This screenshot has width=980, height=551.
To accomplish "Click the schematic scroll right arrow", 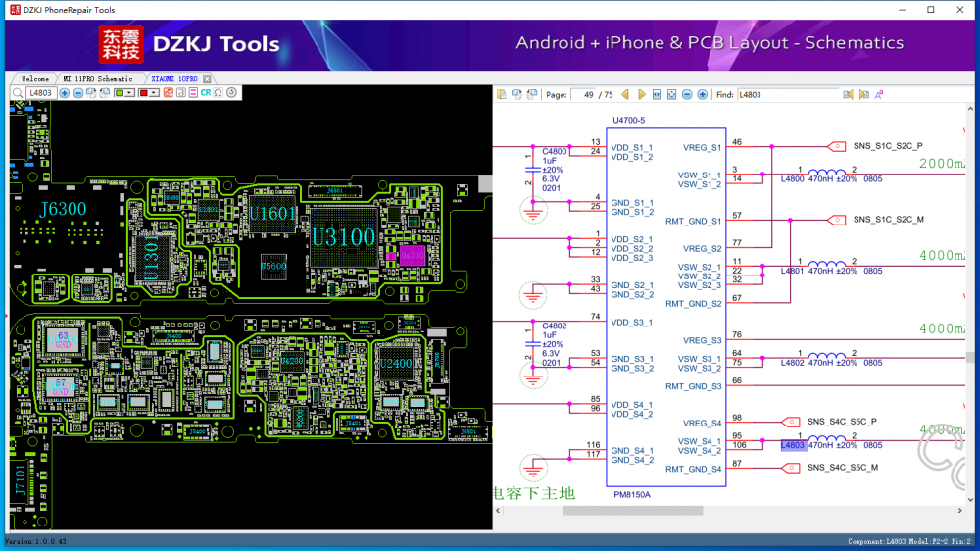I will click(x=960, y=511).
